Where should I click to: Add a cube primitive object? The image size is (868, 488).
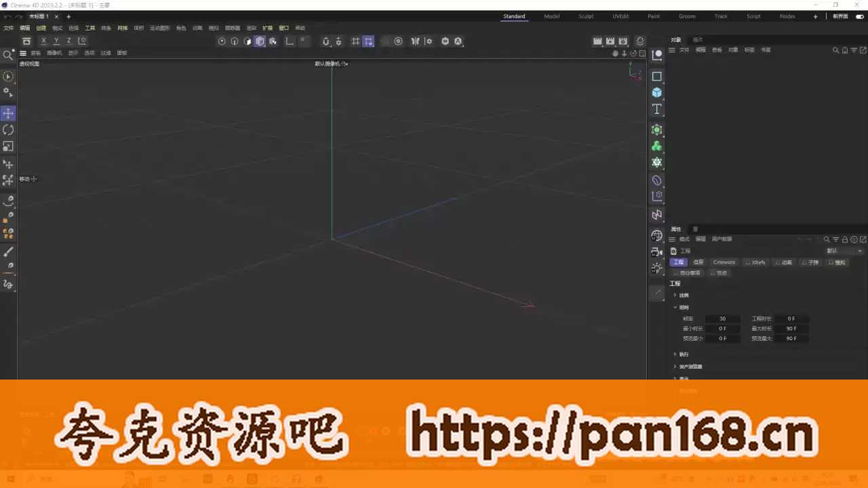tap(656, 92)
